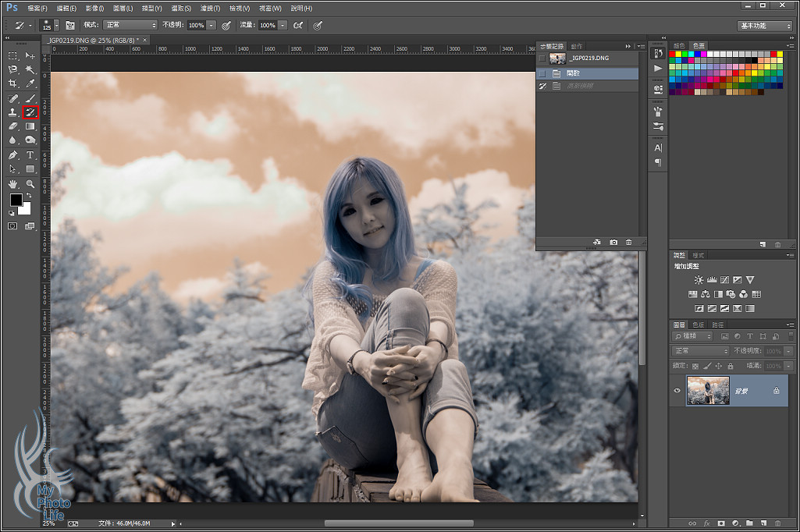Select the Magic Wand tool
Screen dimensions: 800x532
[x=30, y=69]
